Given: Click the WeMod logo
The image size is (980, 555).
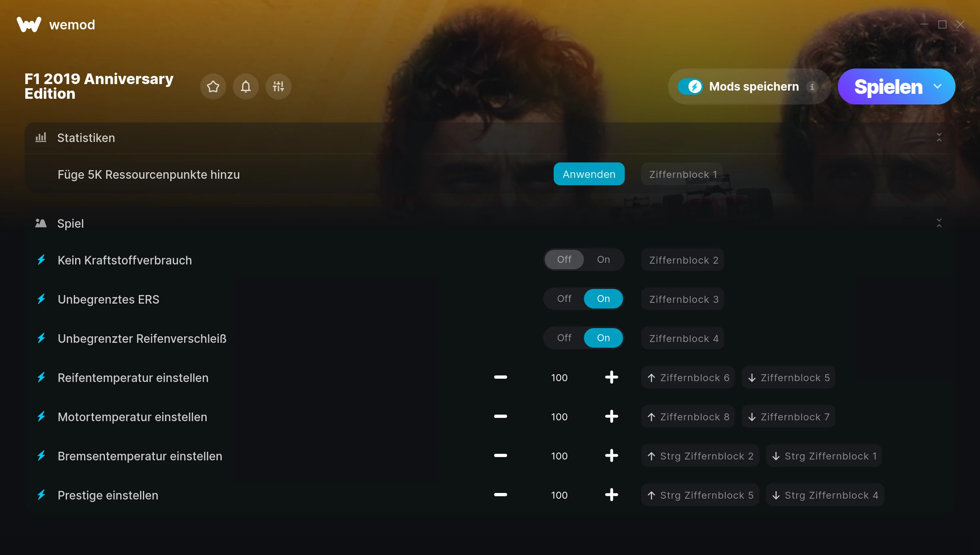Looking at the screenshot, I should click(x=29, y=24).
